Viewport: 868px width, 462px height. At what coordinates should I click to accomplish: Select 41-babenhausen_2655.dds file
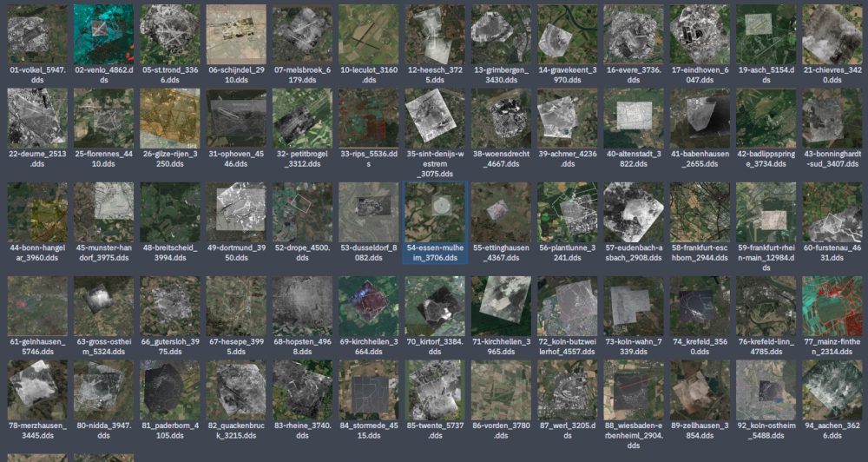pos(700,118)
